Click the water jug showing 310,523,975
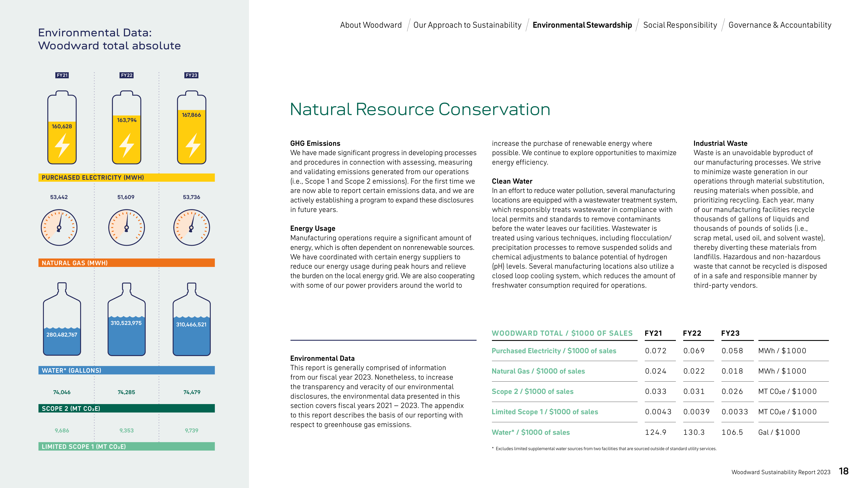868x488 pixels. click(127, 319)
